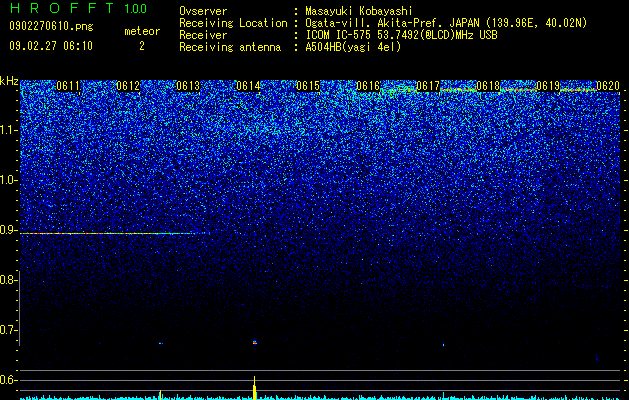Click the 0615 time marker

[x=308, y=86]
